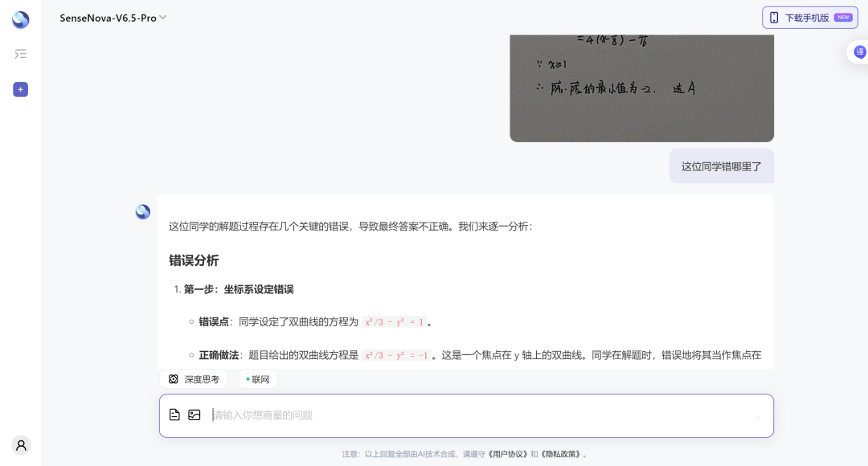Open the handwritten solution image thumbnail

click(x=641, y=88)
